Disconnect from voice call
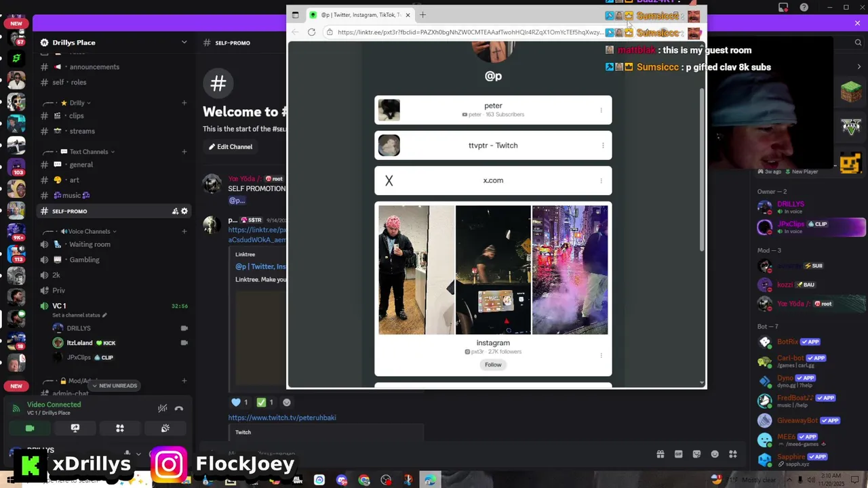Viewport: 868px width, 488px height. tap(179, 408)
